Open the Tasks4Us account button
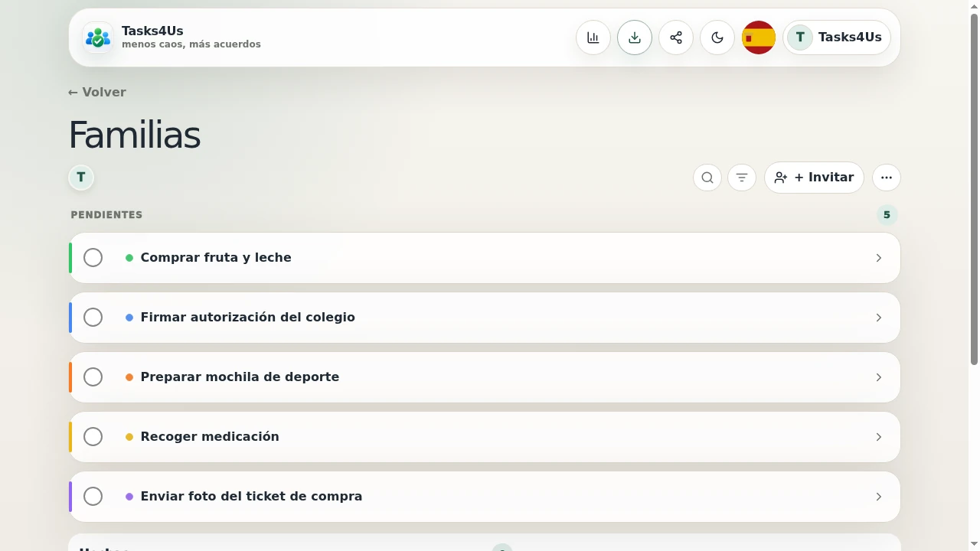This screenshot has height=551, width=980. pos(837,37)
